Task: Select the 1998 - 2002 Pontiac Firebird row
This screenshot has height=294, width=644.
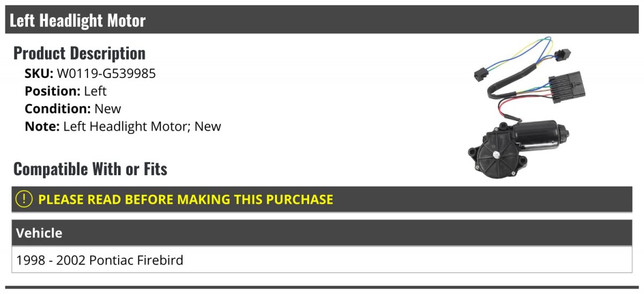Action: pyautogui.click(x=100, y=261)
